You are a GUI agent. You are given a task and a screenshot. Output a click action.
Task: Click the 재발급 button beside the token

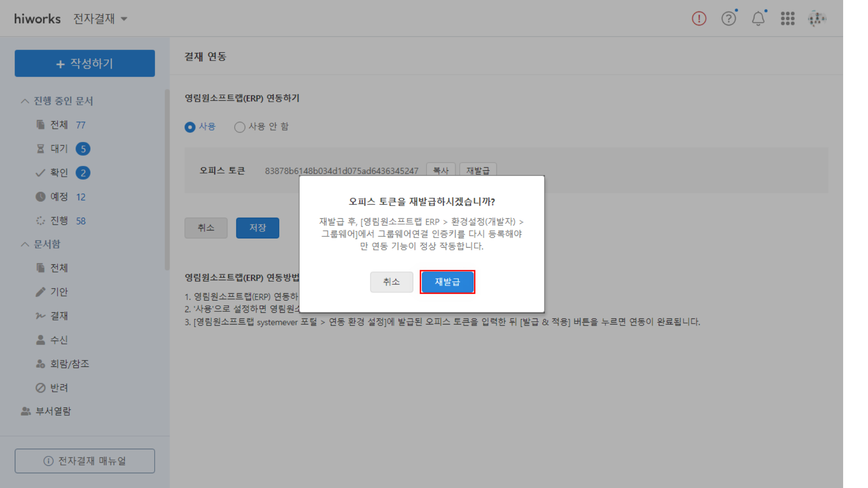click(x=478, y=170)
